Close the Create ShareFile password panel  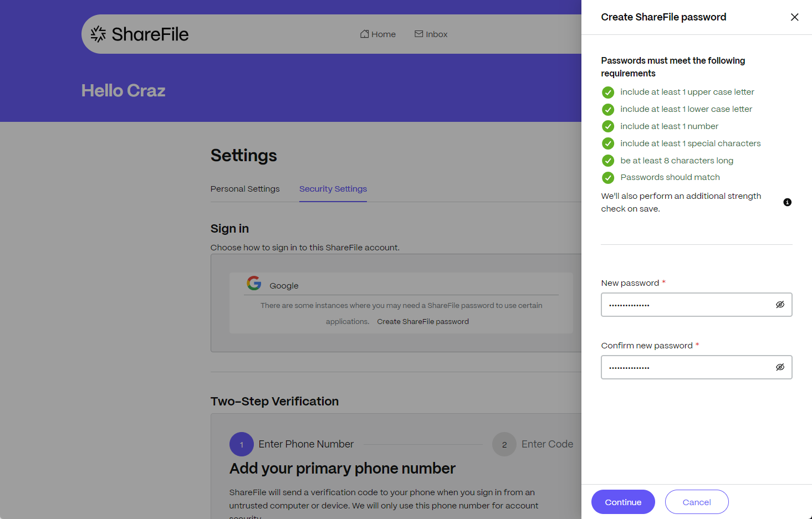tap(794, 17)
